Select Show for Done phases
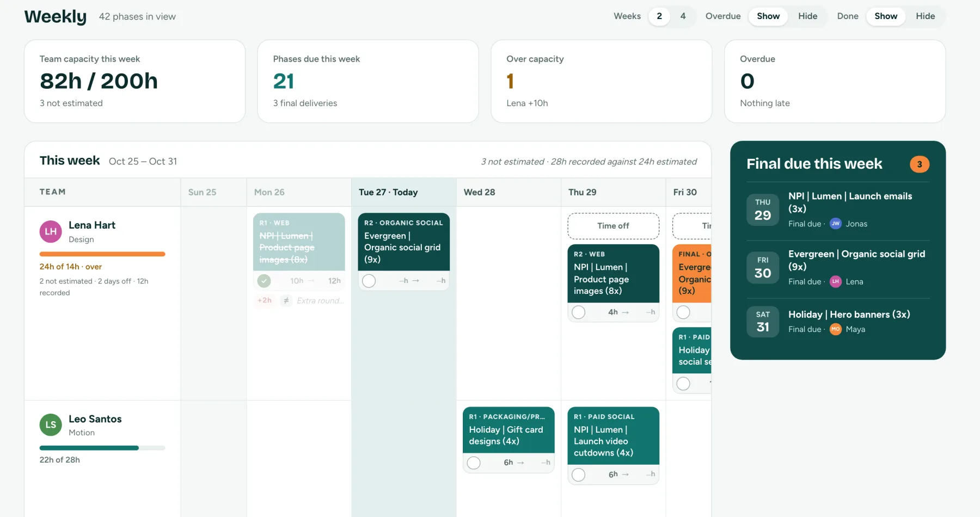 coord(886,16)
